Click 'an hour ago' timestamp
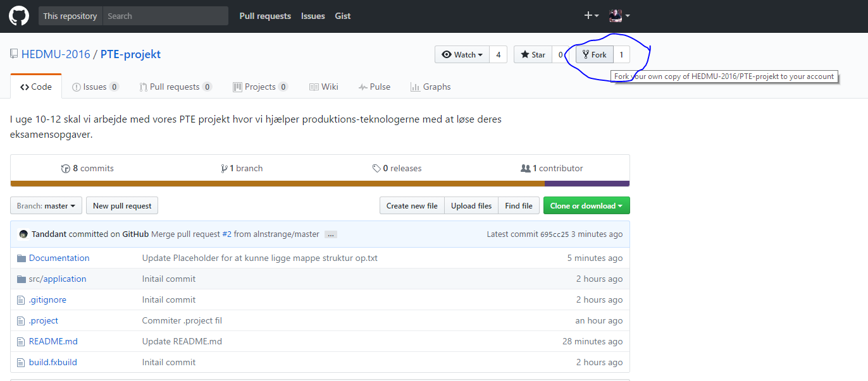Image resolution: width=868 pixels, height=381 pixels. point(599,320)
